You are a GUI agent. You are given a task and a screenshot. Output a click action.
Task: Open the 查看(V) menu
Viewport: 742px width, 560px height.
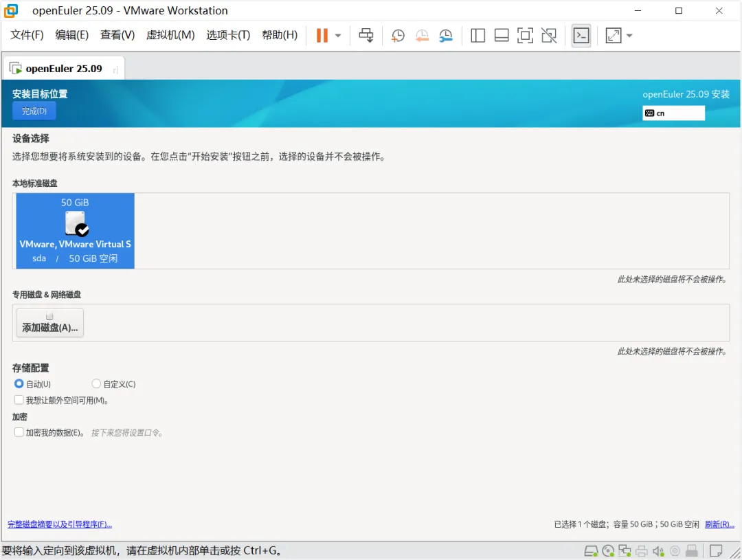click(x=117, y=35)
